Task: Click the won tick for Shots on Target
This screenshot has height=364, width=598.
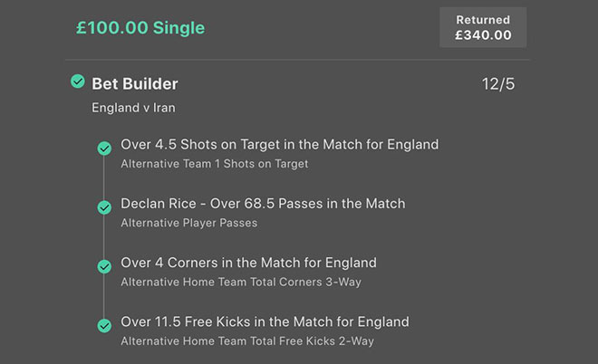Action: point(104,148)
